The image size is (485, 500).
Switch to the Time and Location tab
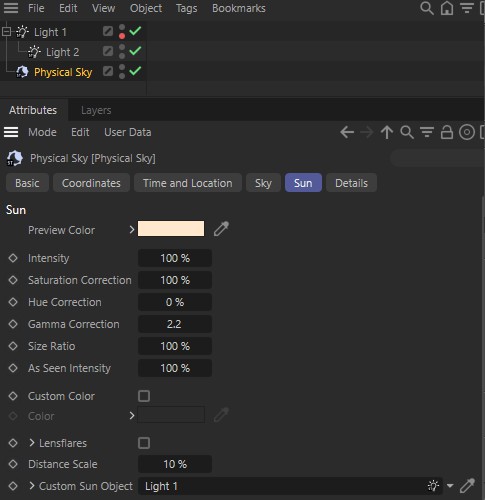click(x=188, y=183)
